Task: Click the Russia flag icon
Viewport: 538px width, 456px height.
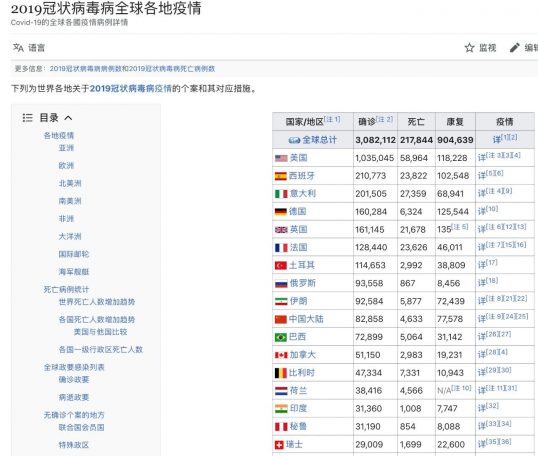Action: (x=281, y=283)
